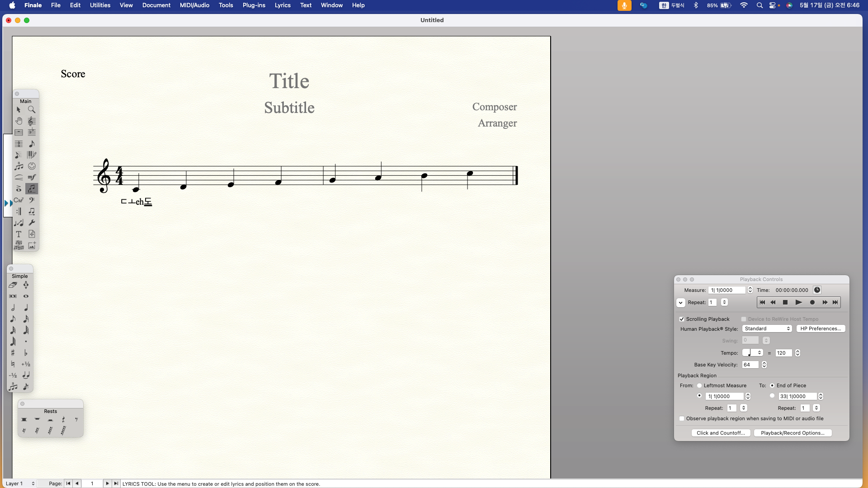The image size is (868, 488).
Task: Select the Tie tool in Simple palette
Action: pyautogui.click(x=26, y=375)
